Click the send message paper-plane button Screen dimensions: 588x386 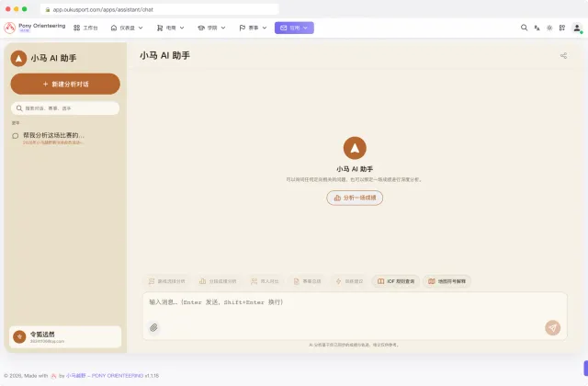(552, 327)
